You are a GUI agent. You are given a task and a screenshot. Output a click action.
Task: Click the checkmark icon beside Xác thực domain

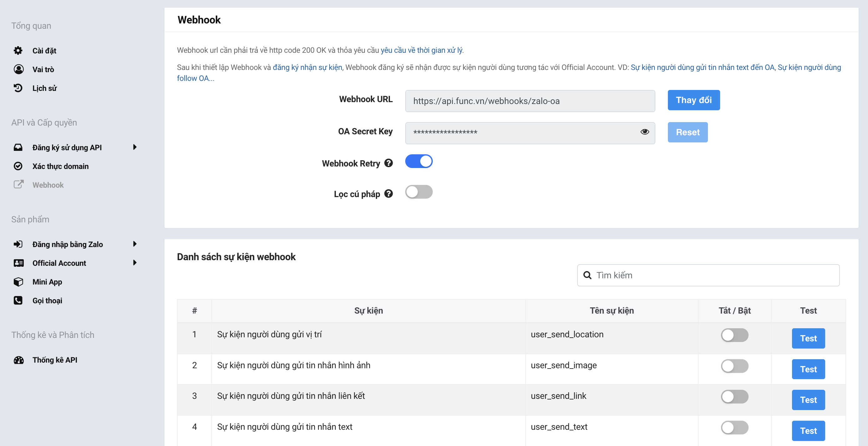coord(18,166)
